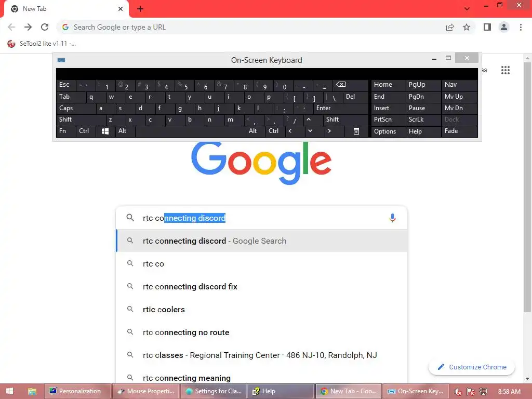This screenshot has height=399, width=532.
Task: Open a new Chrome tab
Action: pyautogui.click(x=140, y=9)
